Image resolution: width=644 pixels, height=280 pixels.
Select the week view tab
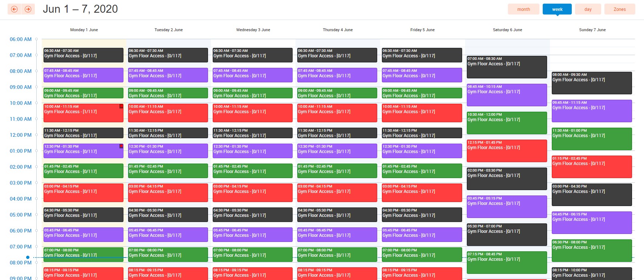[557, 9]
